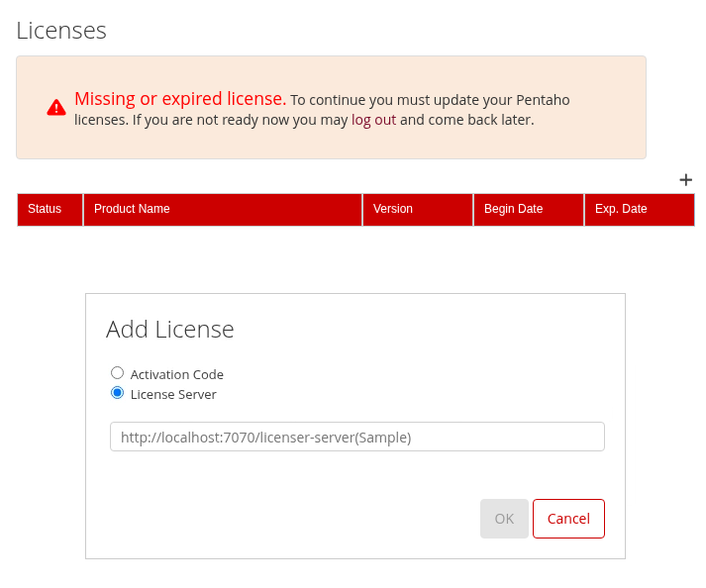
Task: Click the plus icon to add license
Action: tap(685, 179)
